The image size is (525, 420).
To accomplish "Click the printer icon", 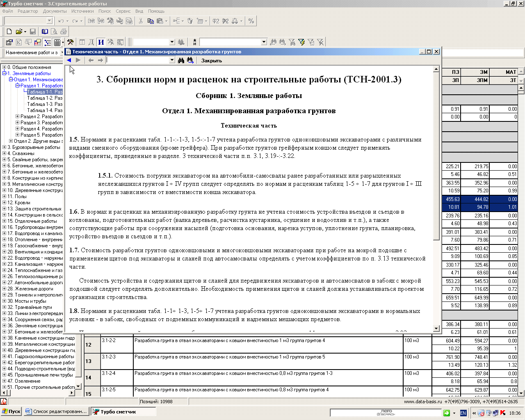I will point(63,32).
